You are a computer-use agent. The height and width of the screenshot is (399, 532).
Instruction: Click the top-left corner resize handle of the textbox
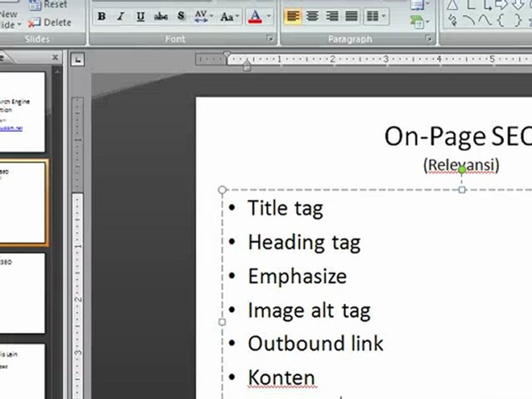222,190
